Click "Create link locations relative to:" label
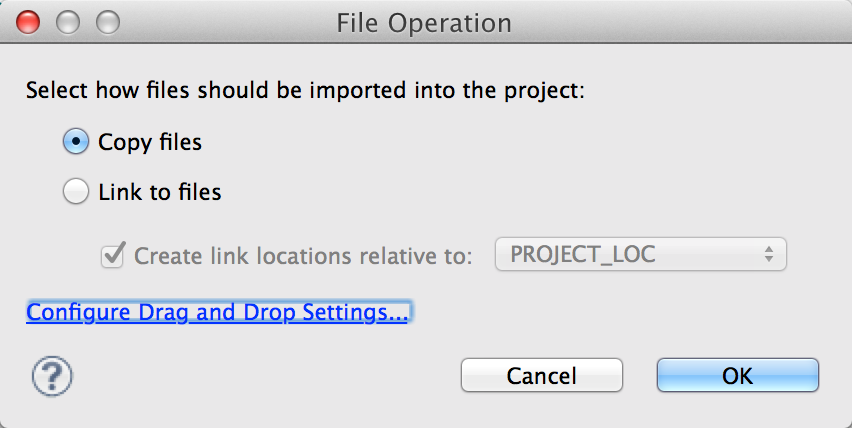Viewport: 852px width, 428px height. [304, 256]
